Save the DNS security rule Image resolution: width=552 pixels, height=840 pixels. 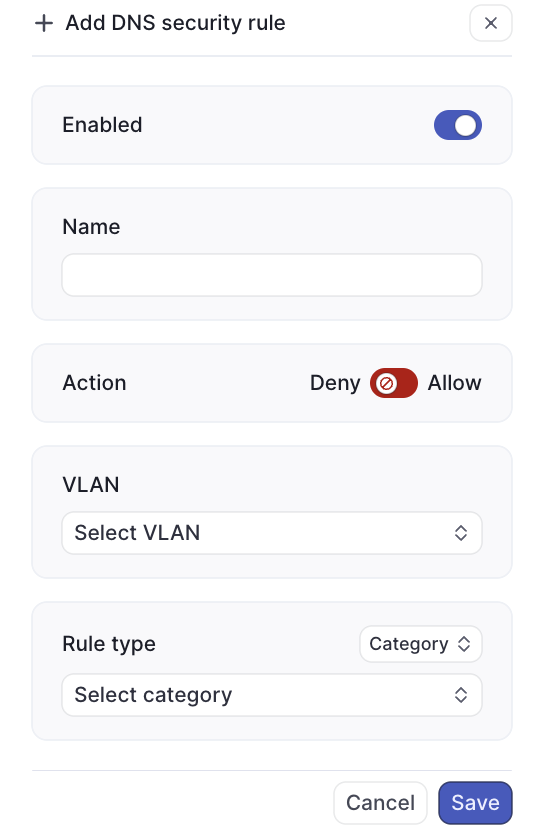click(x=475, y=802)
